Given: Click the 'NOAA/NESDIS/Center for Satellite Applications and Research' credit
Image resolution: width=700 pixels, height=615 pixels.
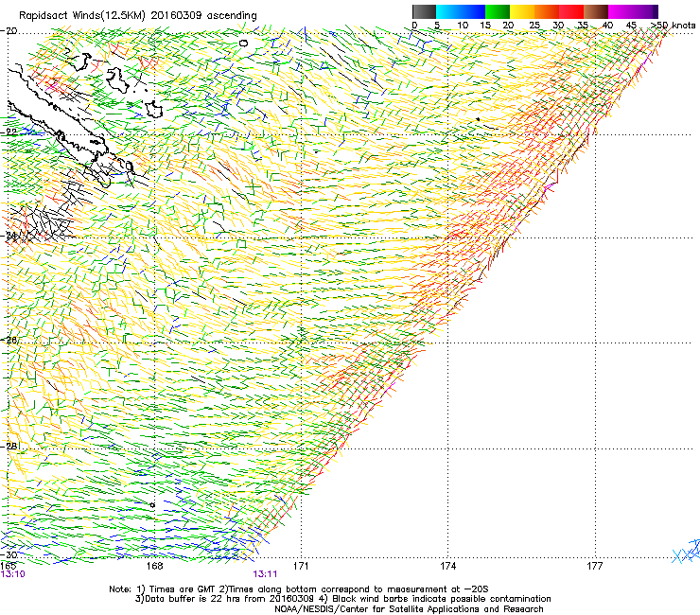Looking at the screenshot, I should point(409,609).
